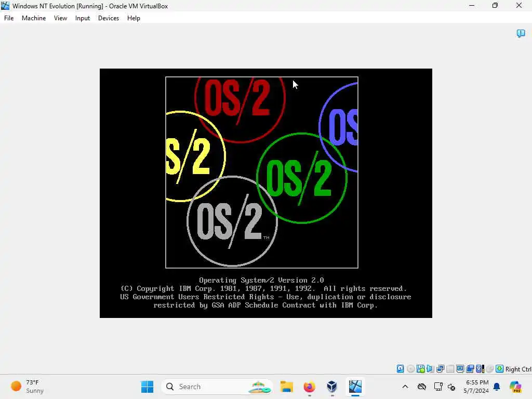
Task: Click the CPU virtualization V indicator
Action: (x=480, y=369)
